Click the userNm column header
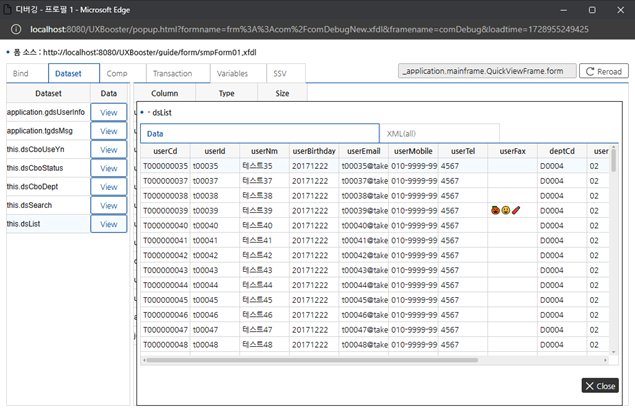 264,151
